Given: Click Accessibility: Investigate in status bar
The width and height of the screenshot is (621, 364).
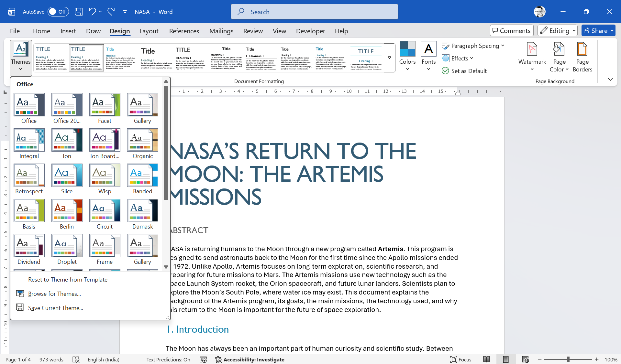Looking at the screenshot, I should pos(250,359).
